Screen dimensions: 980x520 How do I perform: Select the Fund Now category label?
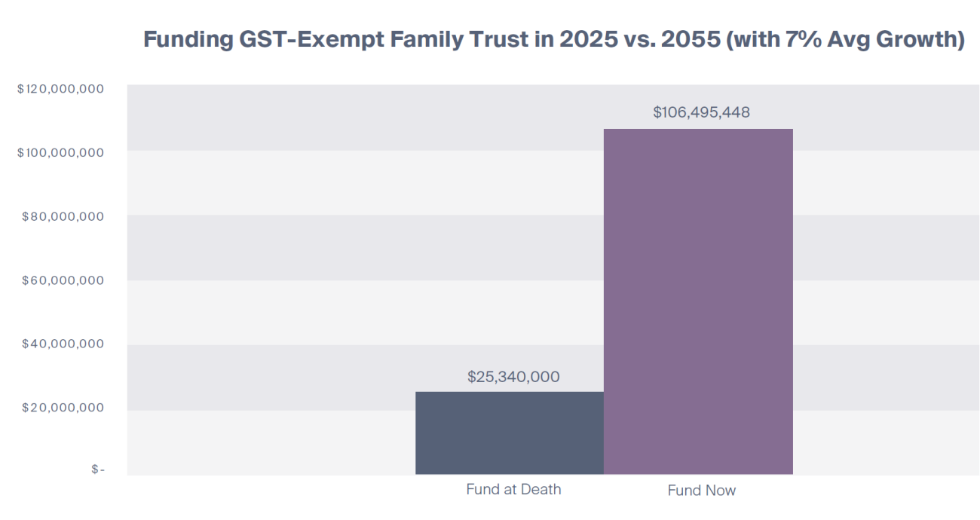point(701,491)
